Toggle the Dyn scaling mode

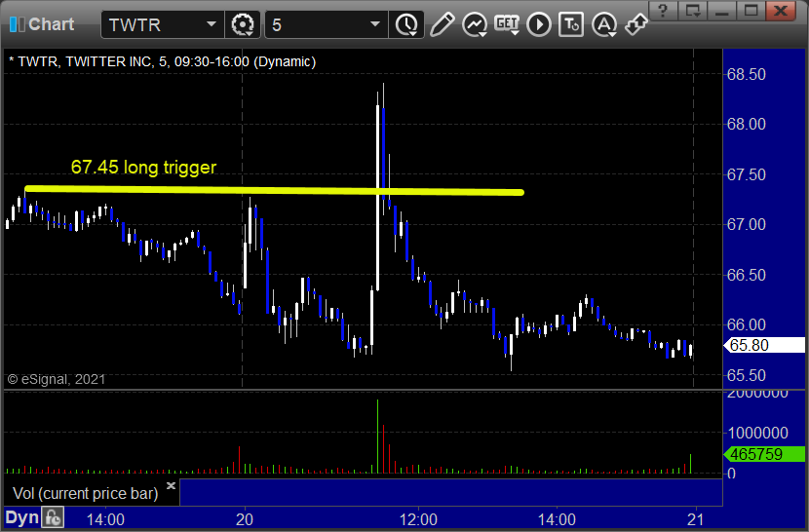click(22, 517)
